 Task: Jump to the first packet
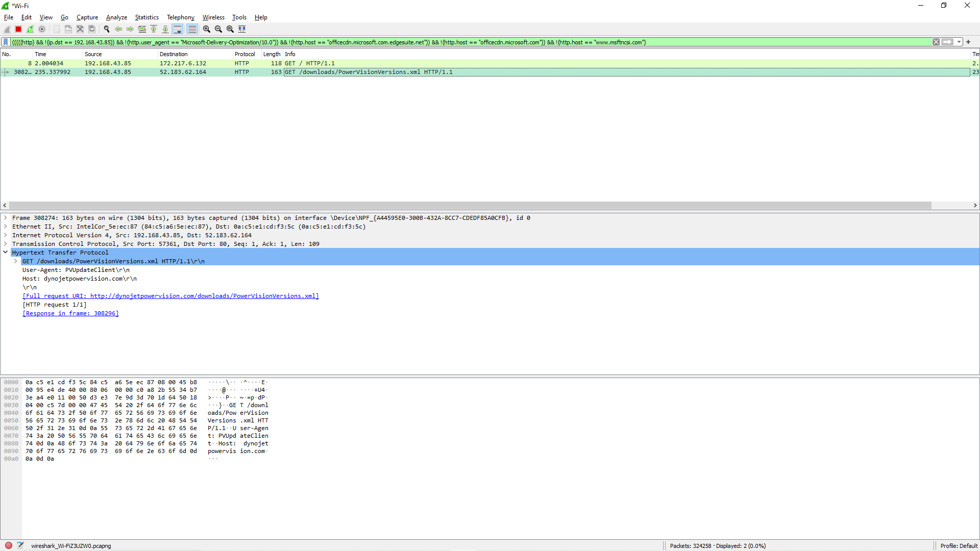click(x=154, y=29)
